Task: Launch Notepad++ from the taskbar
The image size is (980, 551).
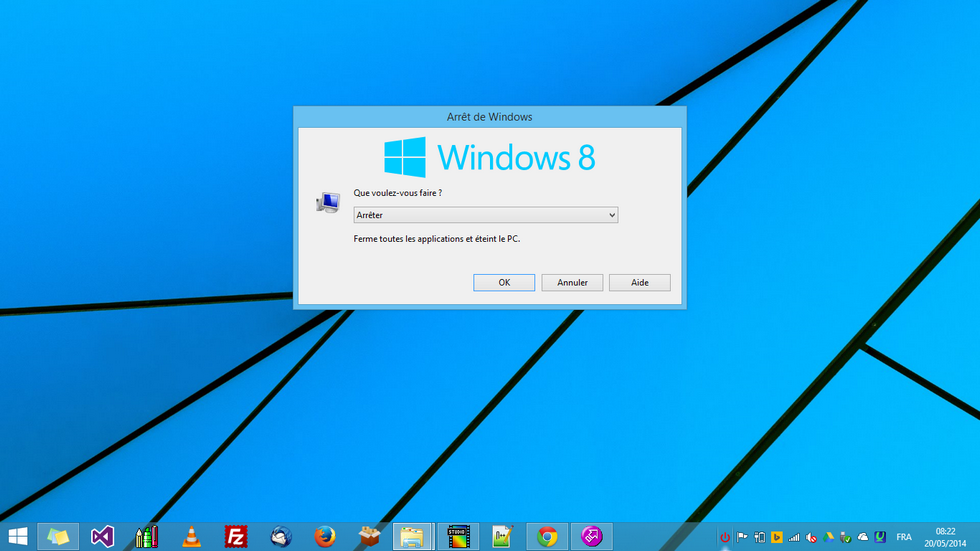Action: 502,537
